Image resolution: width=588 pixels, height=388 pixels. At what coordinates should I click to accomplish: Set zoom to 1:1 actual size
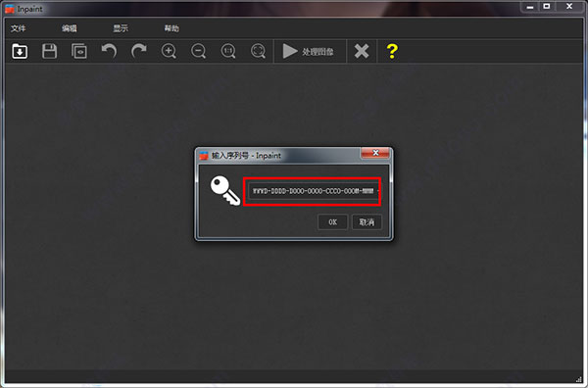tap(228, 51)
